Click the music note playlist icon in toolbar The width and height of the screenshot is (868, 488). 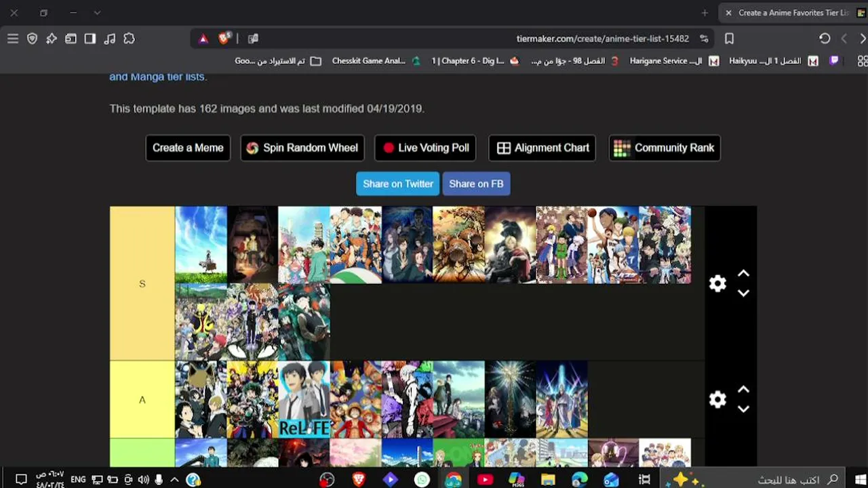[x=109, y=39]
